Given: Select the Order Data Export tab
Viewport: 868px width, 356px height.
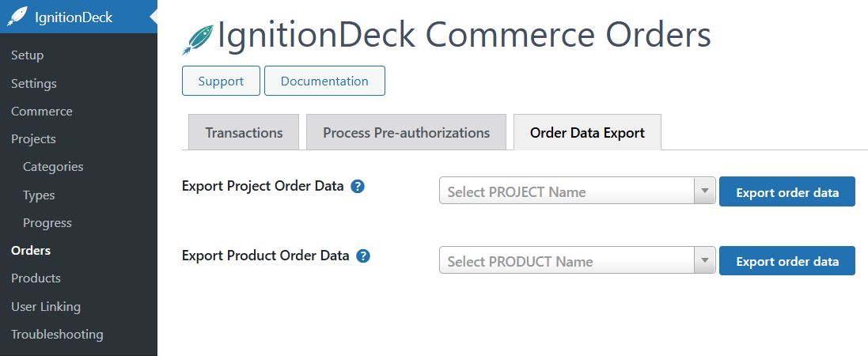Looking at the screenshot, I should pyautogui.click(x=587, y=133).
